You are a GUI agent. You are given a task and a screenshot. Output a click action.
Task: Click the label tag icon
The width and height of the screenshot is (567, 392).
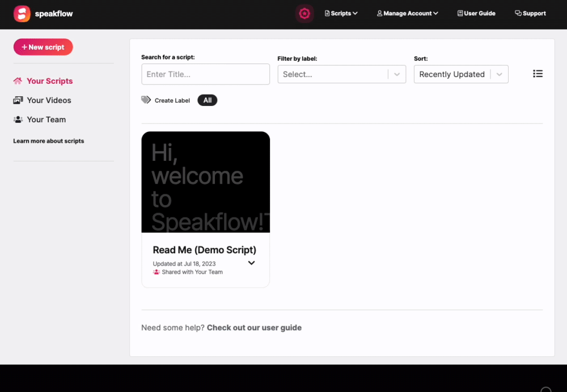click(x=146, y=100)
